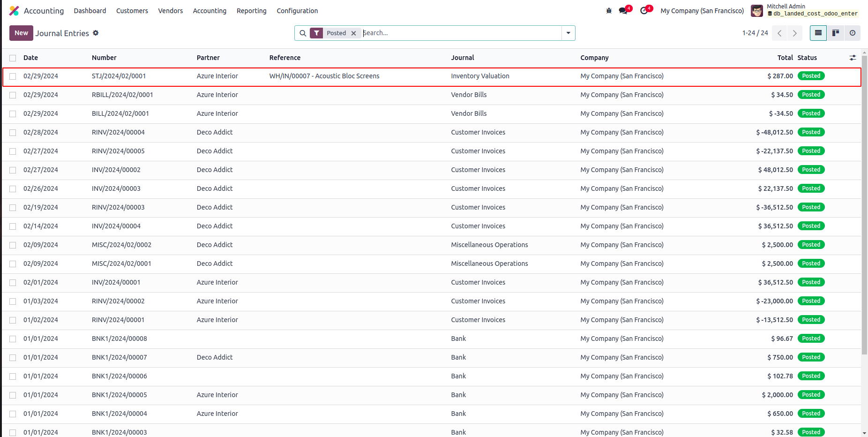Viewport: 868px width, 437px height.
Task: Click the '$ 96.67' total amount
Action: point(782,339)
